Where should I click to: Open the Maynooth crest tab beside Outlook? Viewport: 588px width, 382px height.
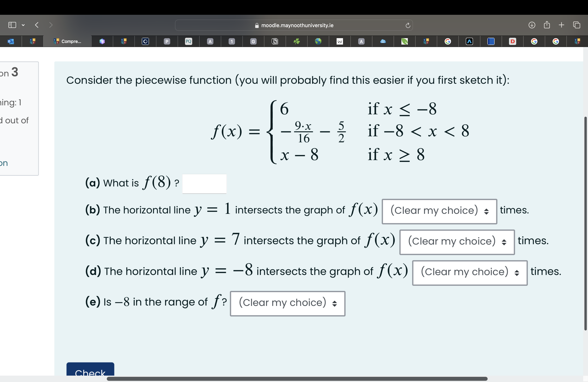[x=33, y=41]
